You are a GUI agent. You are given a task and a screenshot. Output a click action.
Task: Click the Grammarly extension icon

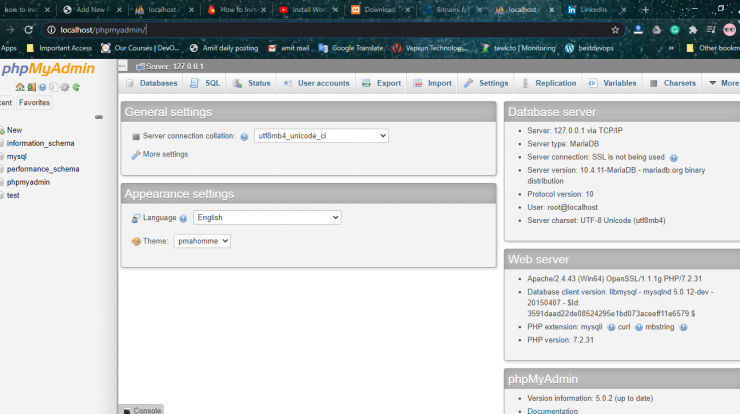coord(674,30)
